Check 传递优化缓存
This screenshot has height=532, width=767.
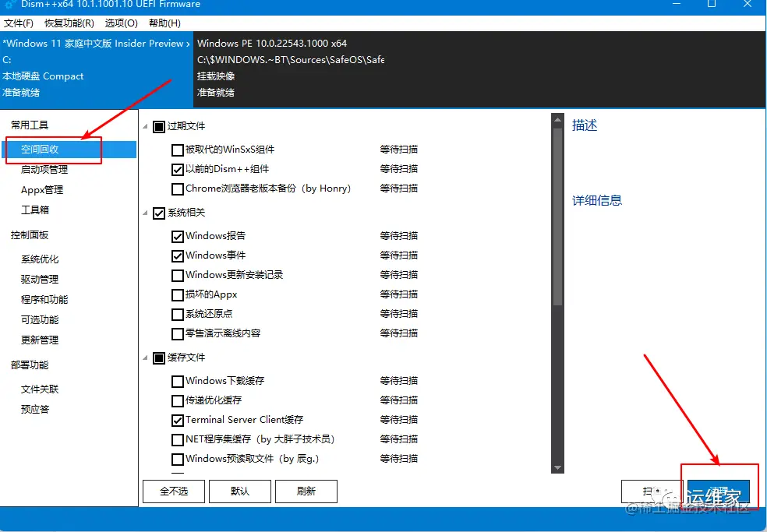[x=178, y=400]
